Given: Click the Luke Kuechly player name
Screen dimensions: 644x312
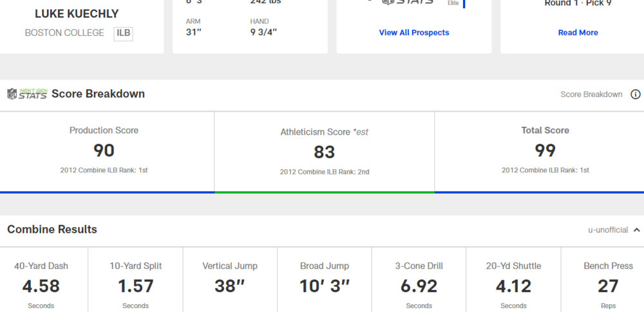Looking at the screenshot, I should point(77,14).
